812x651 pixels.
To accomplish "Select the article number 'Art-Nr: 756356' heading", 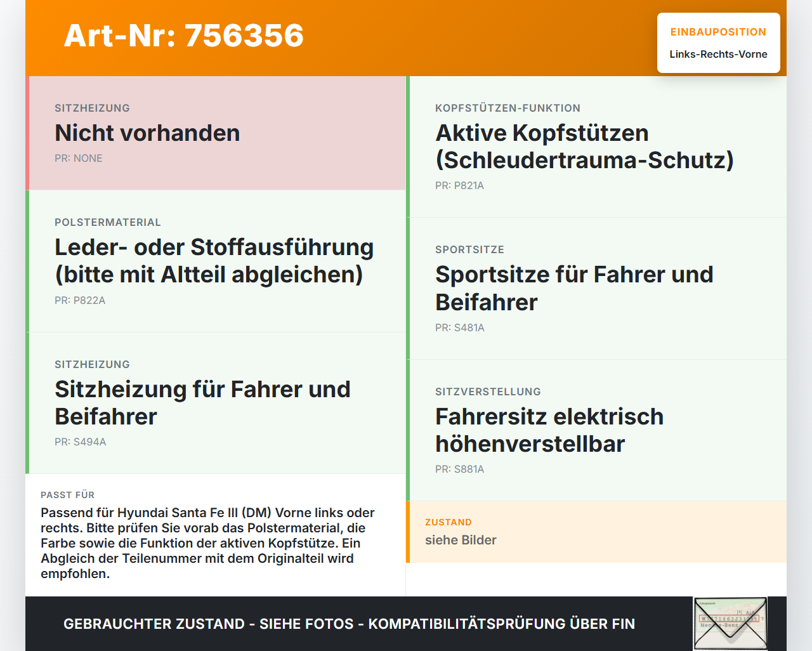I will [184, 36].
